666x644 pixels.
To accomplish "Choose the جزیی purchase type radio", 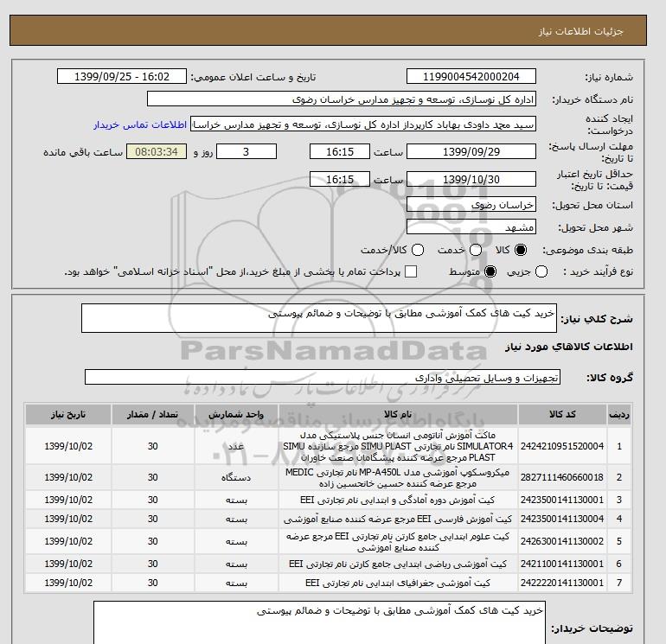I will click(x=541, y=271).
